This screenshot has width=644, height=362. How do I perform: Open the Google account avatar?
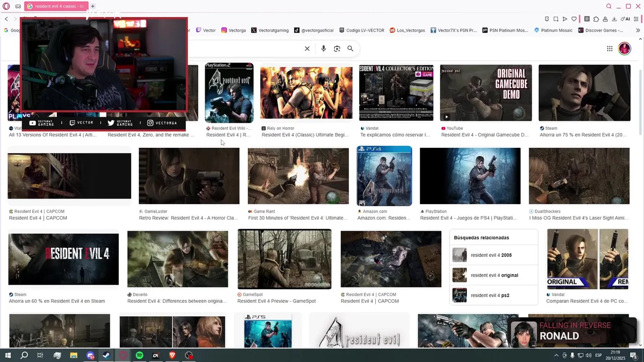(624, 48)
